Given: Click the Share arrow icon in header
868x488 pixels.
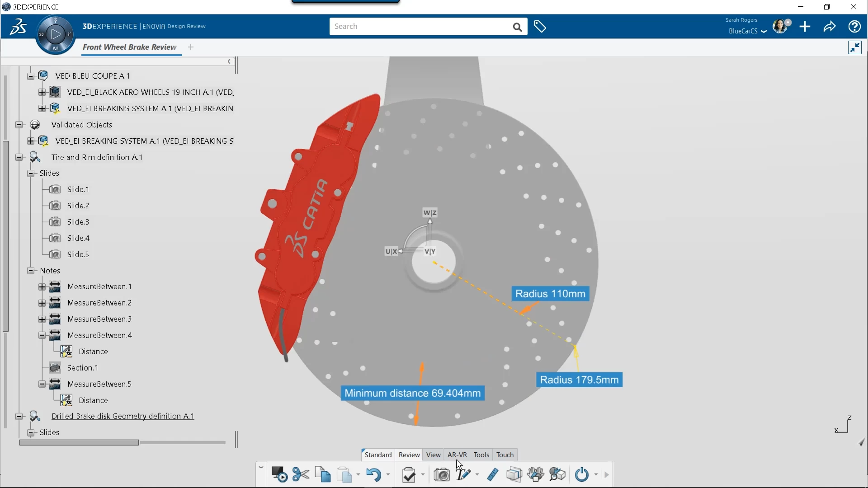Looking at the screenshot, I should [830, 27].
